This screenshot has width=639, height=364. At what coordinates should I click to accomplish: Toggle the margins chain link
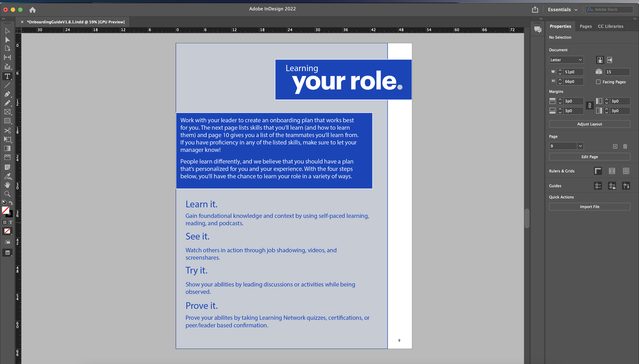click(x=590, y=106)
